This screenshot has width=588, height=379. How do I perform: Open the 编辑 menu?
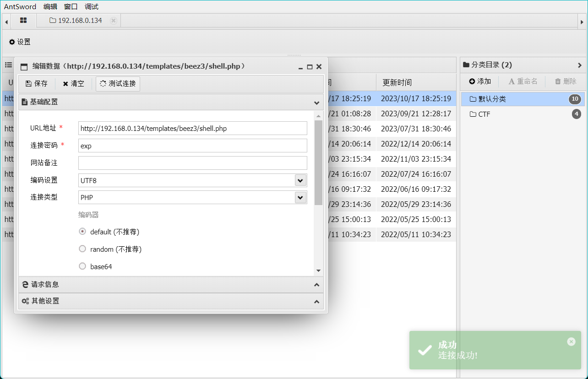pos(50,6)
